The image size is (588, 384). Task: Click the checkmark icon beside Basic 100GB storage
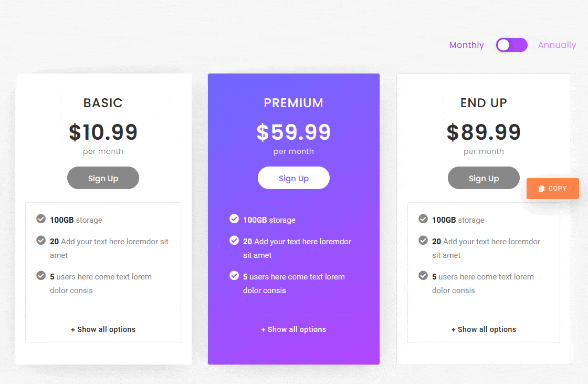point(41,219)
